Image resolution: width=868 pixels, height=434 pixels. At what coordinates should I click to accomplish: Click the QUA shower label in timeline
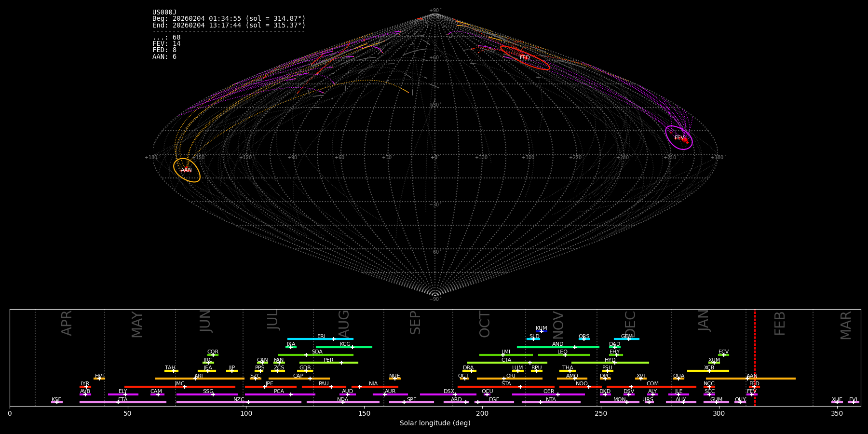point(679,376)
